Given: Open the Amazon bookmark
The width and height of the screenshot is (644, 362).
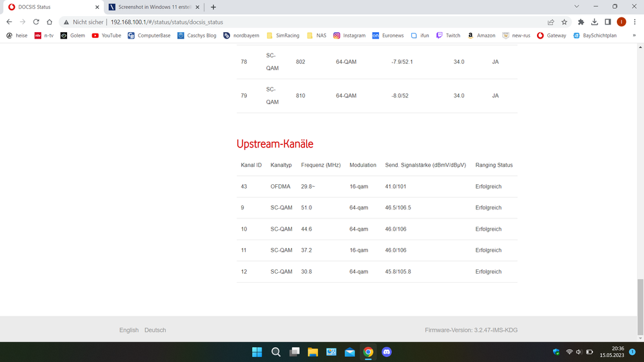Looking at the screenshot, I should pos(482,35).
